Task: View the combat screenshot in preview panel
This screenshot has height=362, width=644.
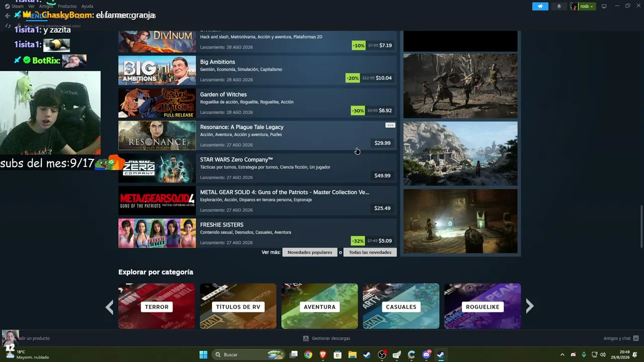Action: 460,86
